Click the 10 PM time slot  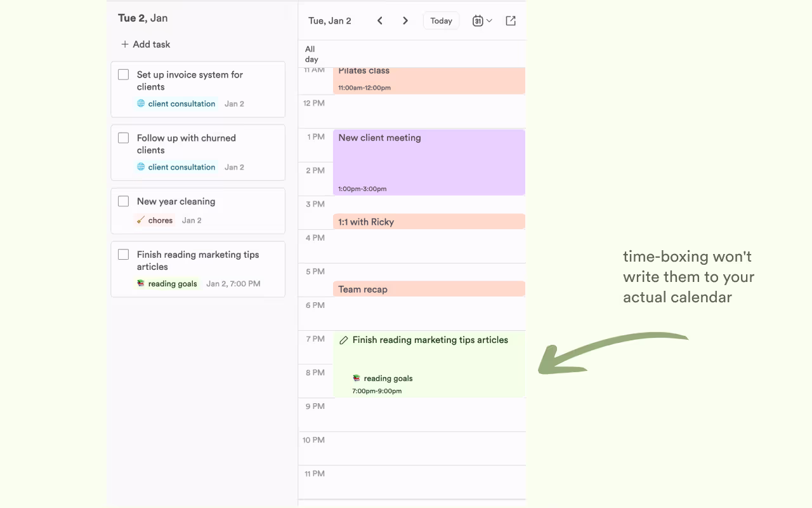click(x=429, y=448)
